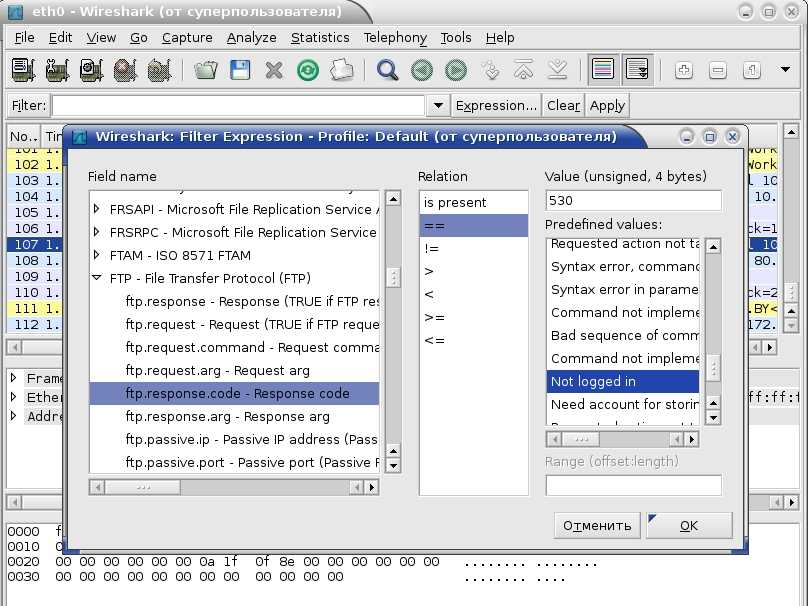Image resolution: width=808 pixels, height=606 pixels.
Task: Click the Save capture floppy icon
Action: pyautogui.click(x=240, y=70)
